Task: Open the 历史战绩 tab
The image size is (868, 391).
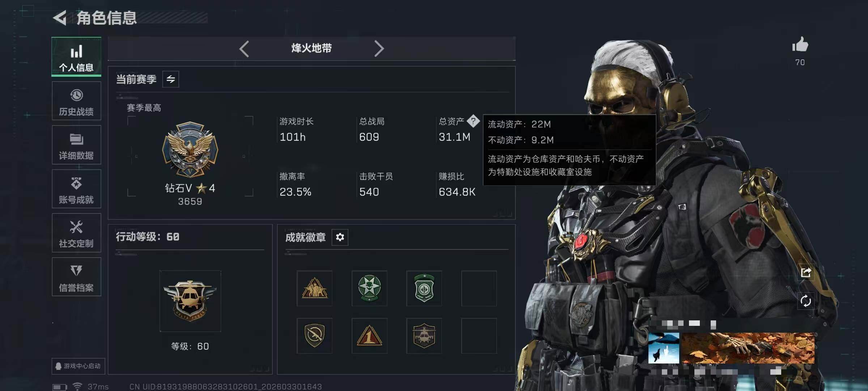Action: (x=76, y=101)
